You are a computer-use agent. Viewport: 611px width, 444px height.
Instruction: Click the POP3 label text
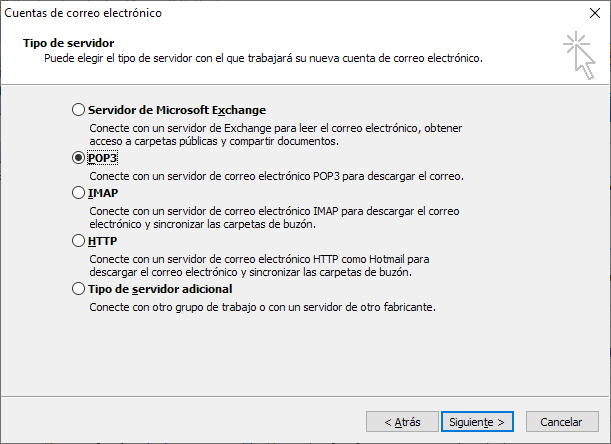[102, 158]
